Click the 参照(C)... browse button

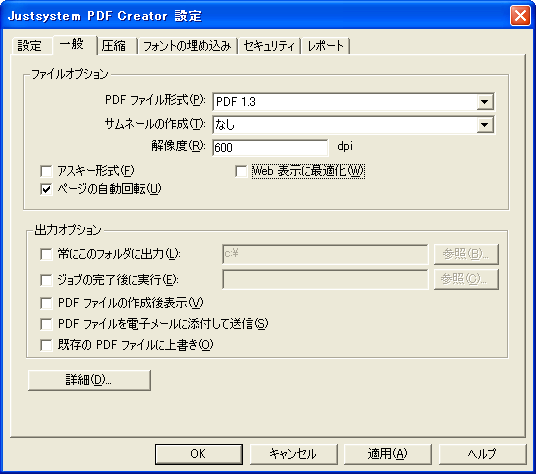466,279
